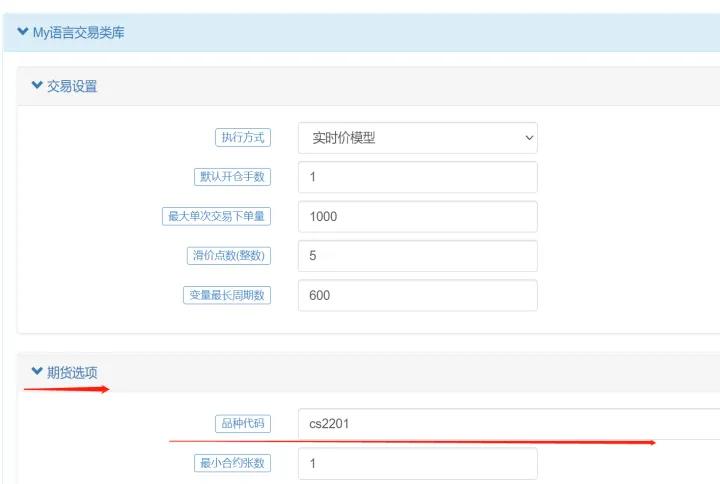
Task: Focus the 滑价点数(整数) input field
Action: (417, 256)
